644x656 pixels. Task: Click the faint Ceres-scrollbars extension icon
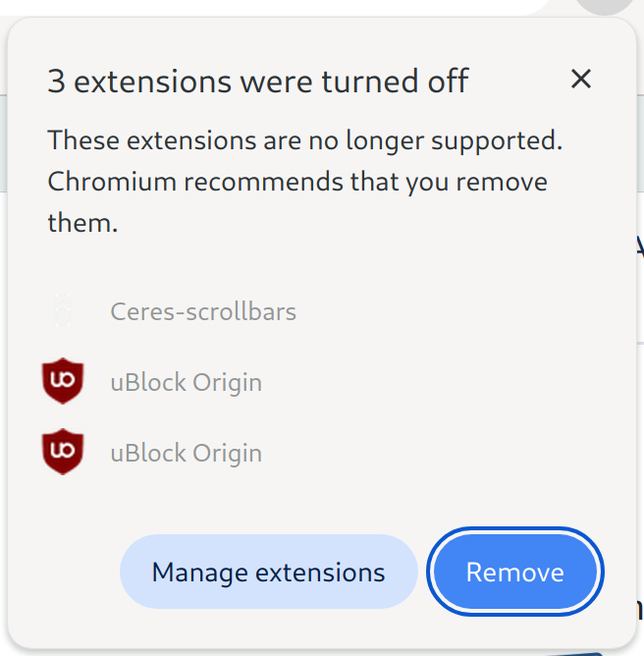pyautogui.click(x=63, y=311)
